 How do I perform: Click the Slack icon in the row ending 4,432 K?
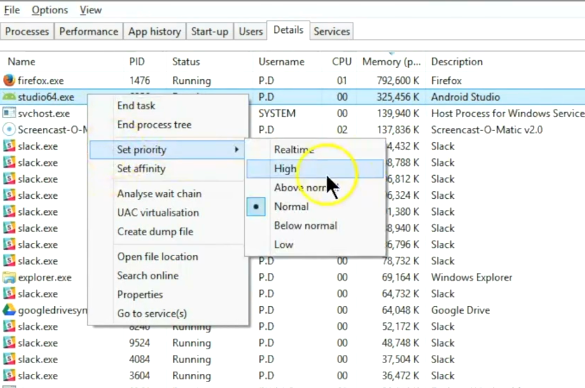click(9, 146)
